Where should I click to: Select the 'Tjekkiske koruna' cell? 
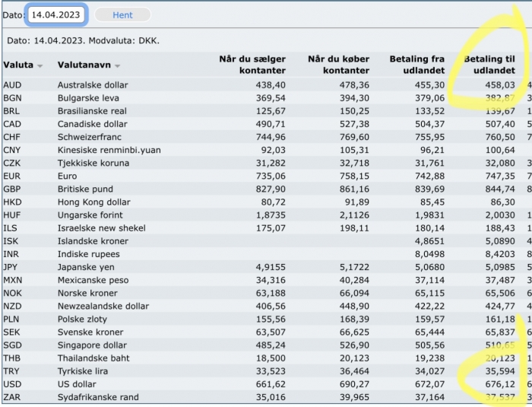tap(93, 163)
